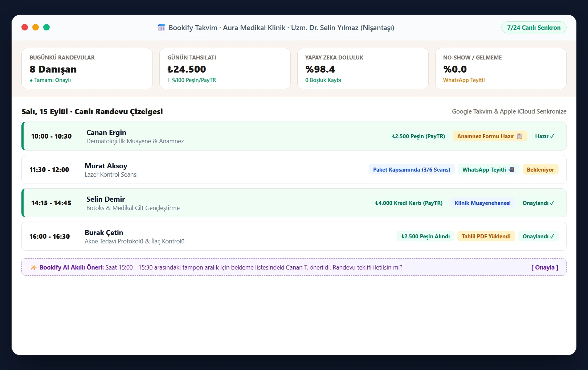Click Botoks & Medikal Cilt Gençleştirme description

coord(133,208)
